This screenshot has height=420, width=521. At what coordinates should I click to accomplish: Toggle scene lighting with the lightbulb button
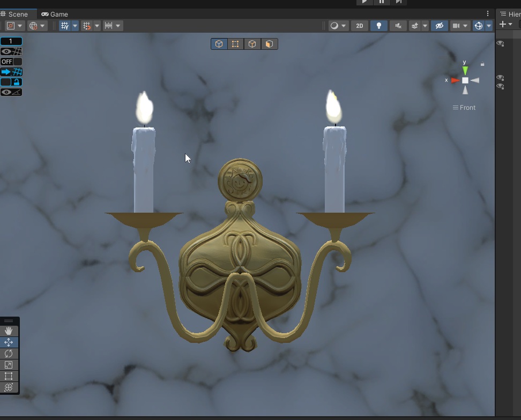click(379, 26)
